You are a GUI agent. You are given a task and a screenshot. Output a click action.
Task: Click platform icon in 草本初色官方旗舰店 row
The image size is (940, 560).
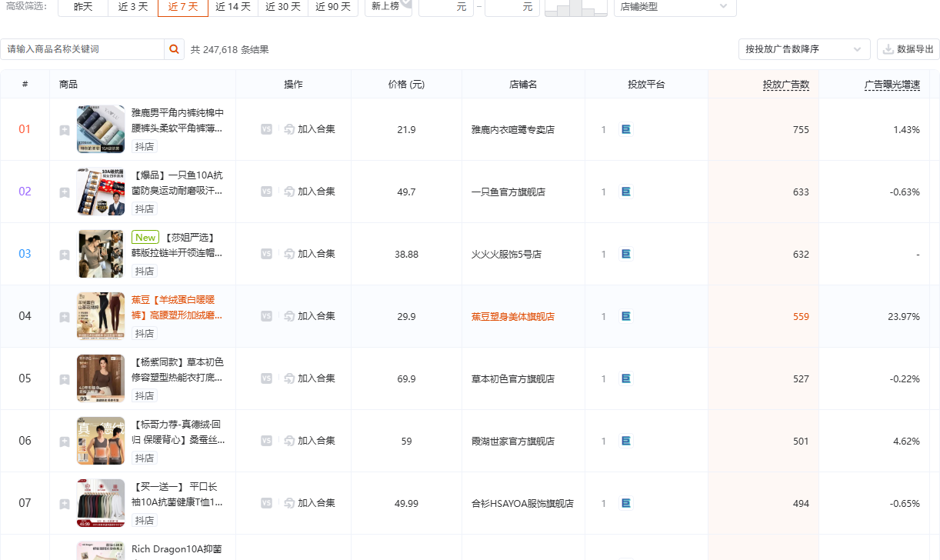625,378
